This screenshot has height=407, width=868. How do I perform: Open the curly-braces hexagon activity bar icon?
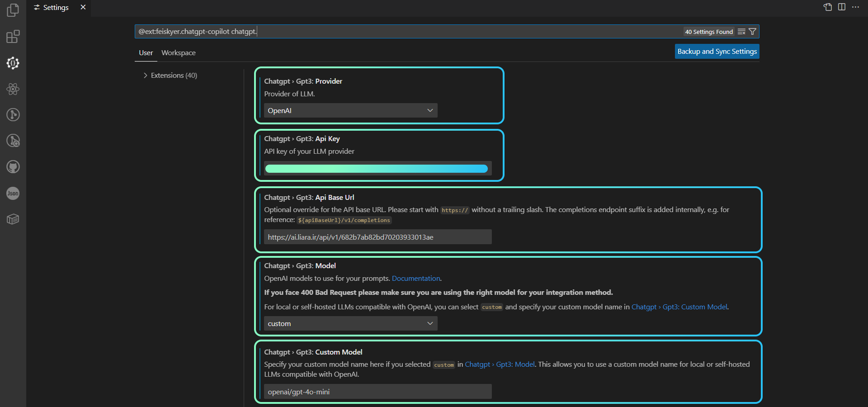13,63
